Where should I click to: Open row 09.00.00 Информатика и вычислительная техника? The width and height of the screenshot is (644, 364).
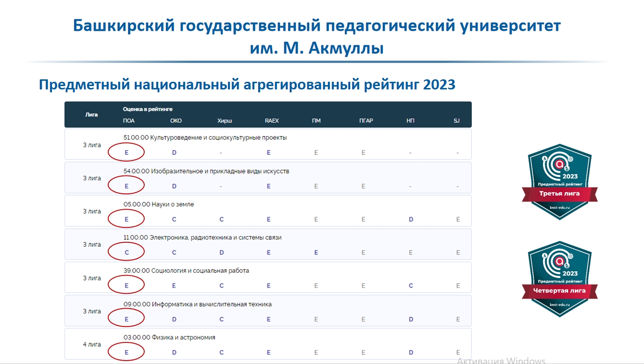(x=198, y=304)
